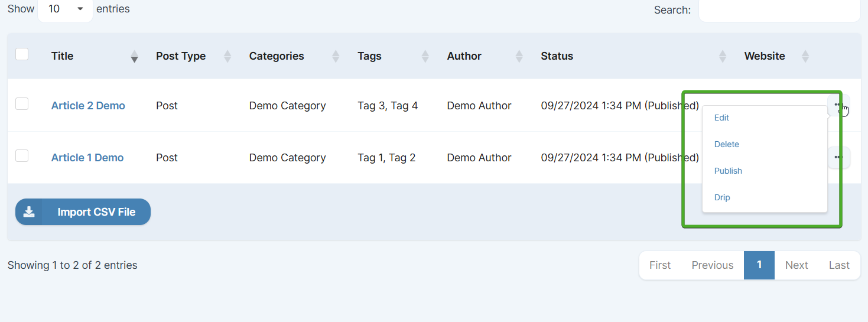Sort by Author column arrows

519,56
